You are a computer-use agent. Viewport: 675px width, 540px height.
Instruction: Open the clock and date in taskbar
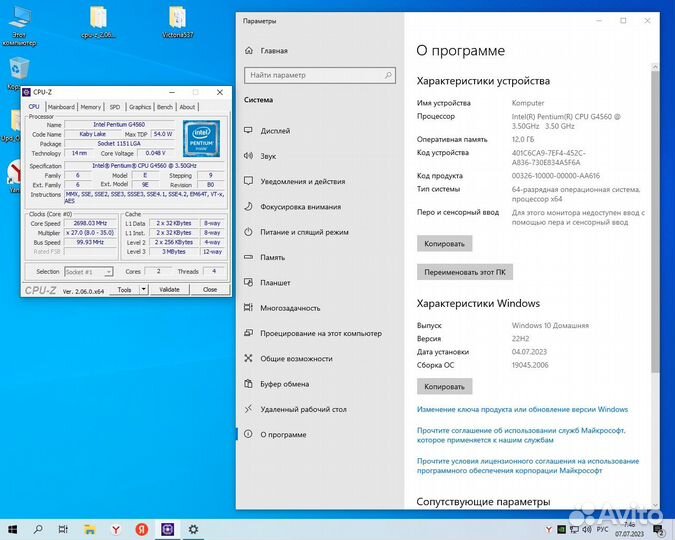click(x=629, y=529)
